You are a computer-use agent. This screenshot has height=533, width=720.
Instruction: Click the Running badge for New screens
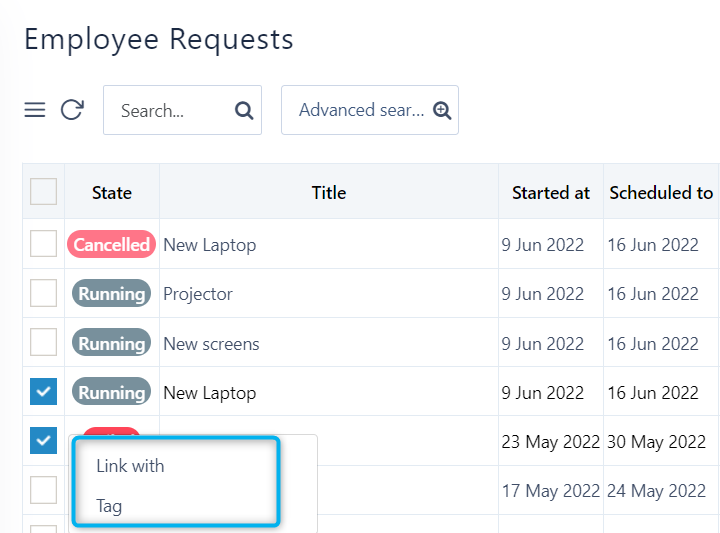point(112,343)
